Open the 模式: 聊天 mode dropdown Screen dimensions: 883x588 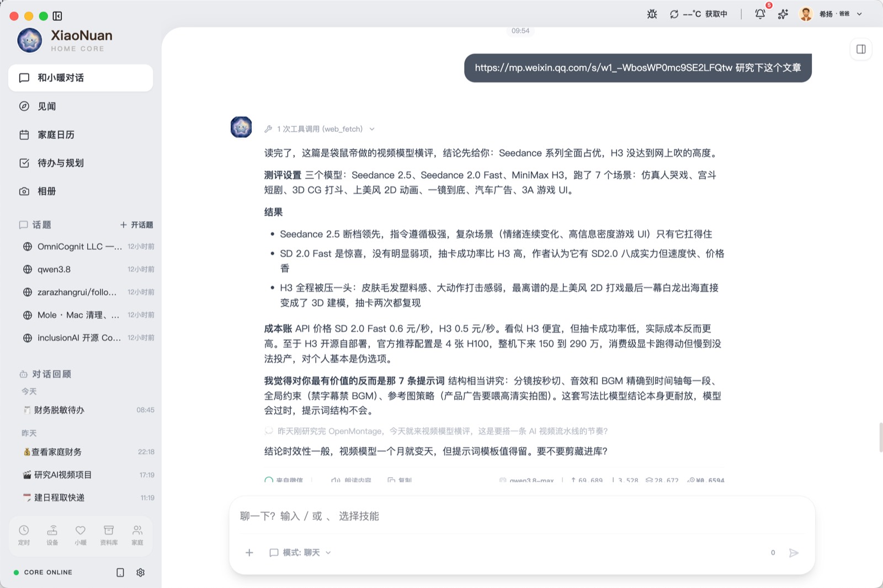[x=300, y=553]
